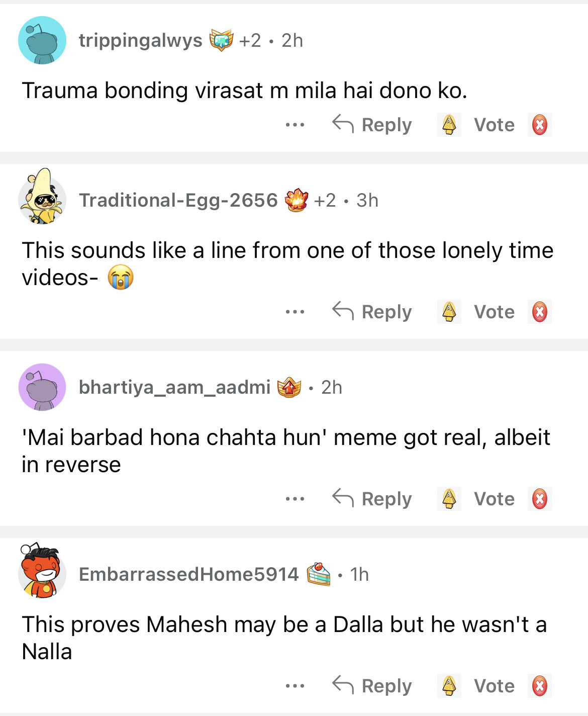The width and height of the screenshot is (588, 716).
Task: Tap bhartiya_aam_aadmi's purple avatar
Action: (x=42, y=387)
